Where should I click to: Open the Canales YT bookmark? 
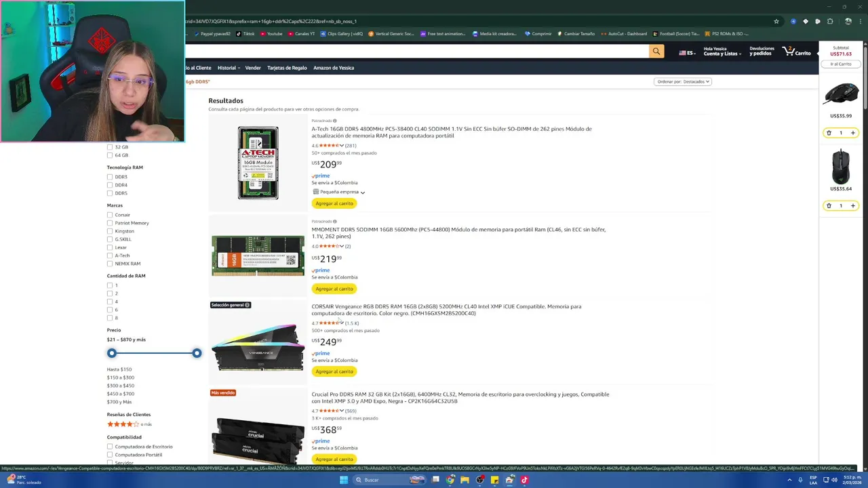click(x=302, y=33)
